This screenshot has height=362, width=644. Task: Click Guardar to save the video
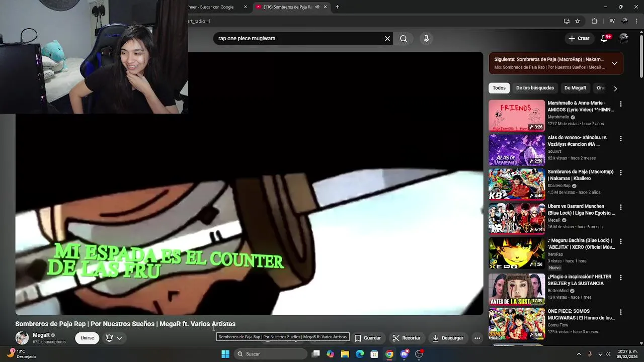click(x=368, y=338)
